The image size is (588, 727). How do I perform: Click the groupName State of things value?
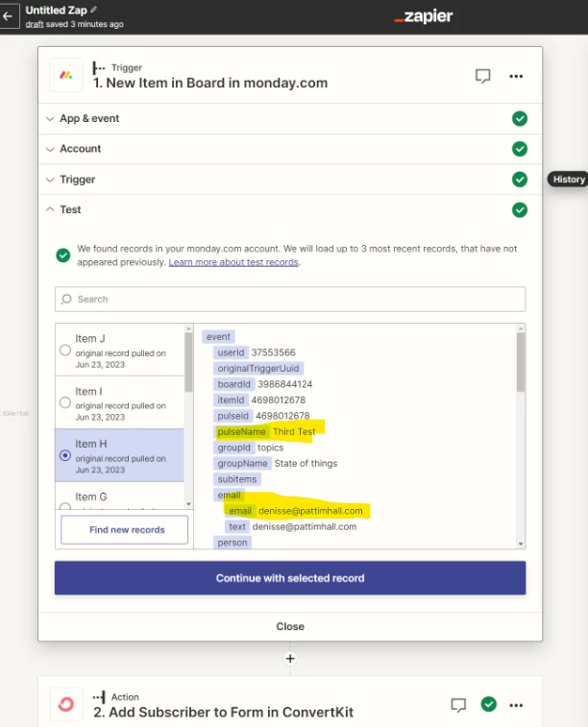(x=306, y=463)
